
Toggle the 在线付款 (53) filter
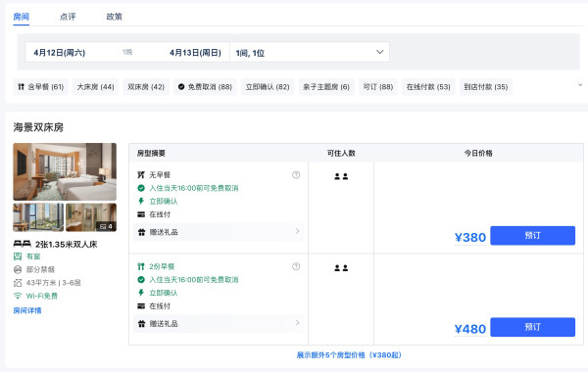[x=428, y=87]
